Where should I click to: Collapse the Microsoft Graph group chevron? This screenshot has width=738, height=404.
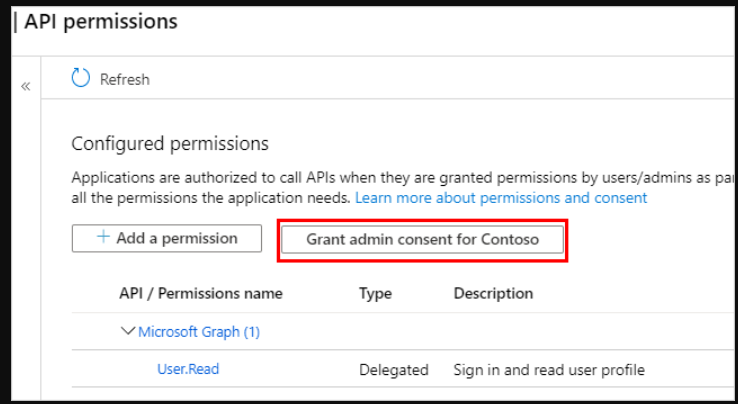click(x=128, y=331)
